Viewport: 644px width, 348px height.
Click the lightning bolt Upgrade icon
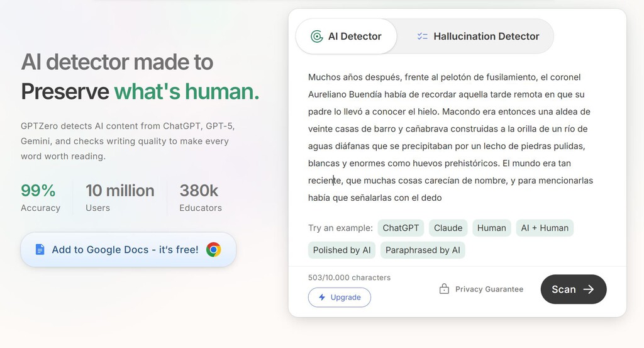click(x=322, y=297)
